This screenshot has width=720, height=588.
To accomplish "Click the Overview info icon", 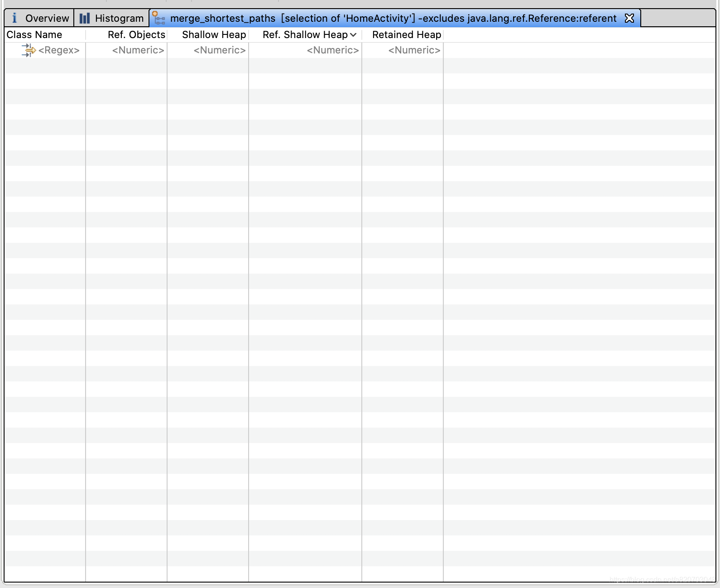I will pyautogui.click(x=14, y=18).
